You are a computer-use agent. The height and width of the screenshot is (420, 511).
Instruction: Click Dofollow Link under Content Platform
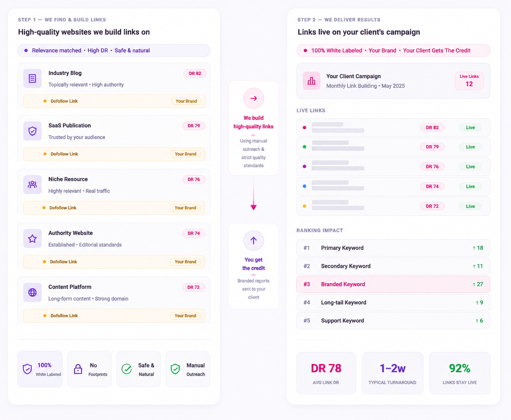[64, 316]
